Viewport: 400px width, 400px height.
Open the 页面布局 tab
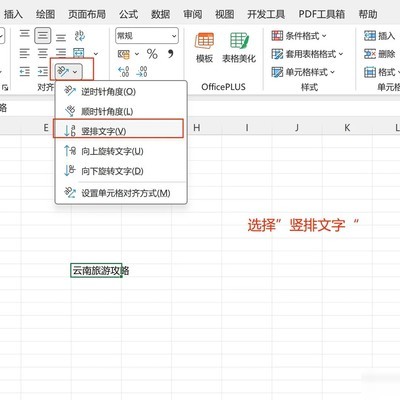click(87, 14)
